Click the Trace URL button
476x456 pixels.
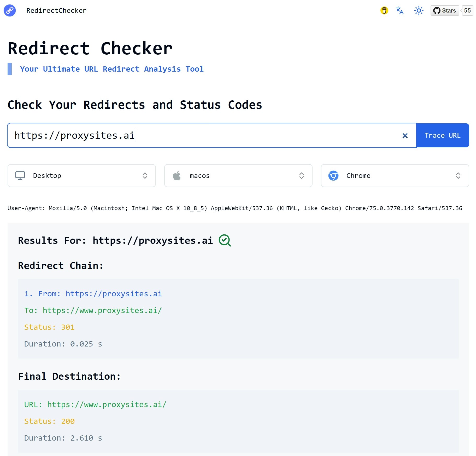click(x=443, y=135)
